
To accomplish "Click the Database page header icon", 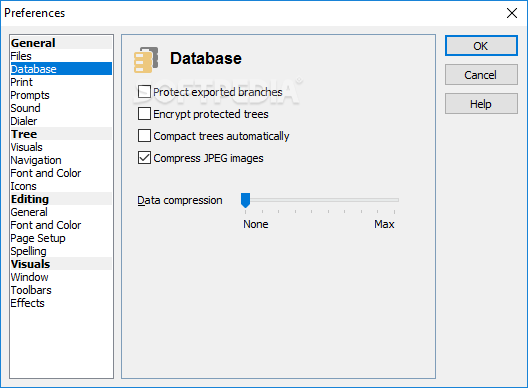I will click(146, 60).
